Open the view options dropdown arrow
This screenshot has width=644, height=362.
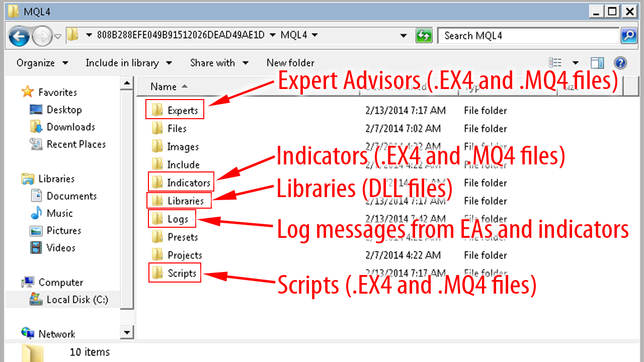pyautogui.click(x=576, y=63)
